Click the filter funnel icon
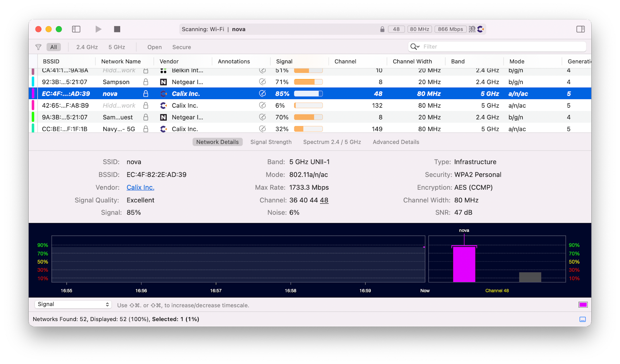 pyautogui.click(x=38, y=47)
